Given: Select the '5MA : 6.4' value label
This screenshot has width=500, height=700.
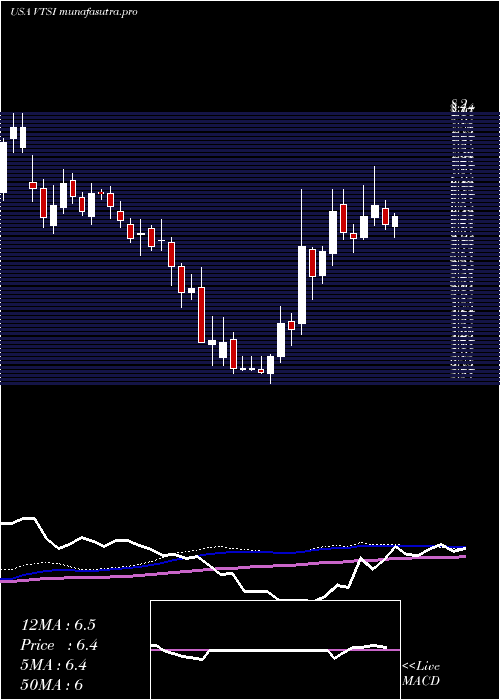Looking at the screenshot, I should pos(54,665).
